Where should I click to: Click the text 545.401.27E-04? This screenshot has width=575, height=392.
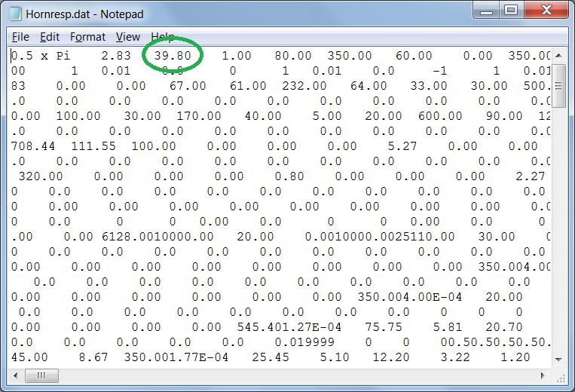point(289,326)
